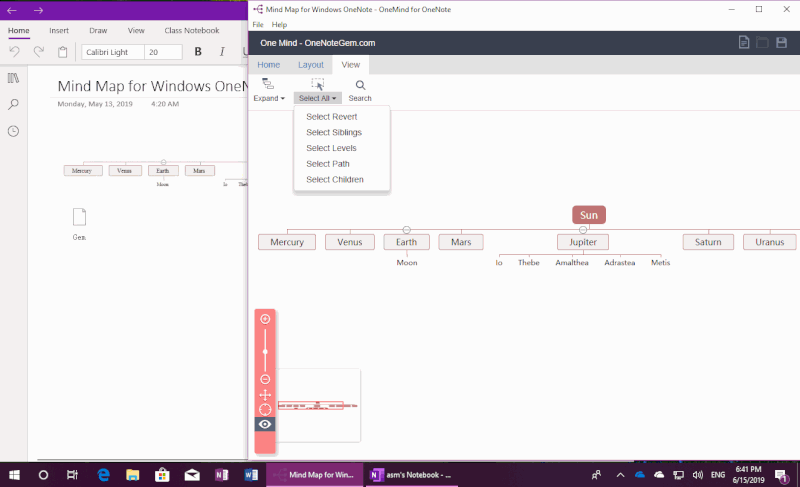Screen dimensions: 800x487
Task: Click the new document icon in OneMind header
Action: [x=744, y=42]
